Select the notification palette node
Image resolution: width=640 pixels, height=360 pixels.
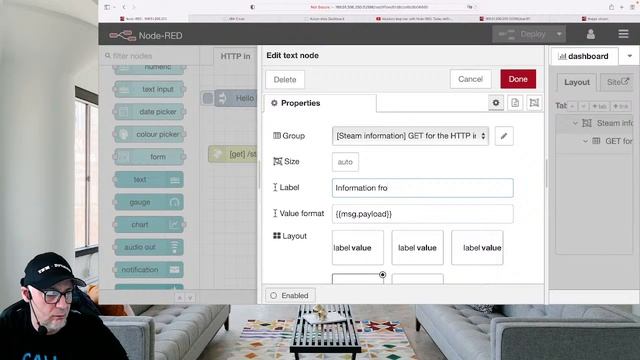149,269
